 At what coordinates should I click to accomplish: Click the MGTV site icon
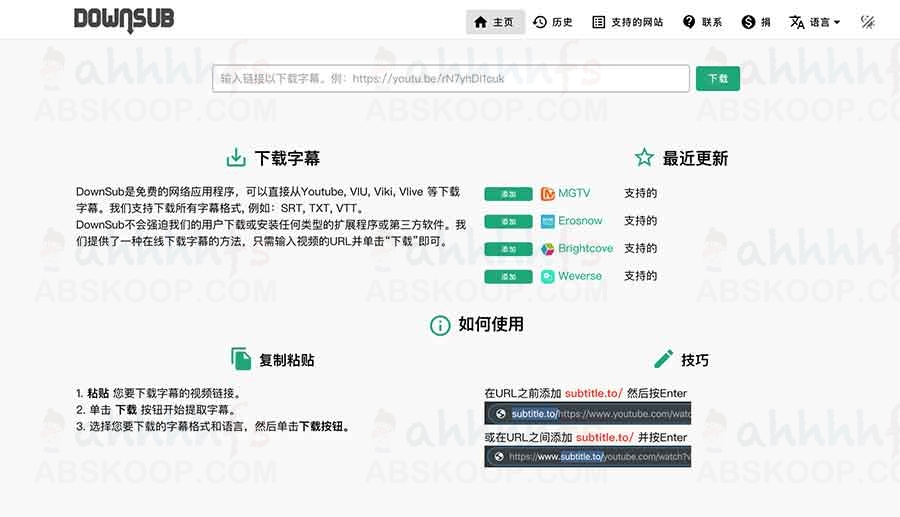548,194
